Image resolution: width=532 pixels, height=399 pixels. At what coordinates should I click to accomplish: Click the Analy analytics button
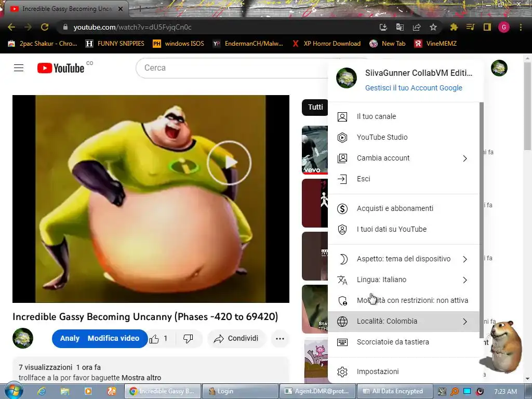point(70,338)
